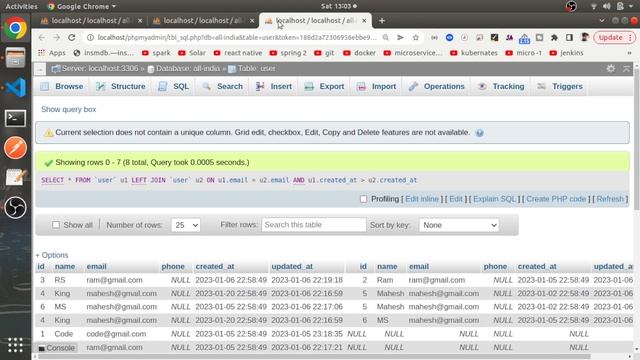
Task: Open the Export tab
Action: [x=325, y=87]
